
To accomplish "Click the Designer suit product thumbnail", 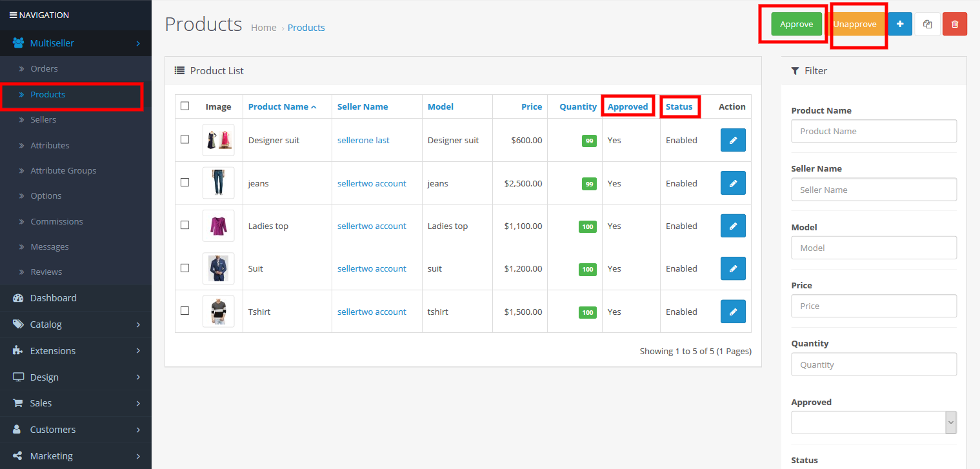I will (x=218, y=140).
